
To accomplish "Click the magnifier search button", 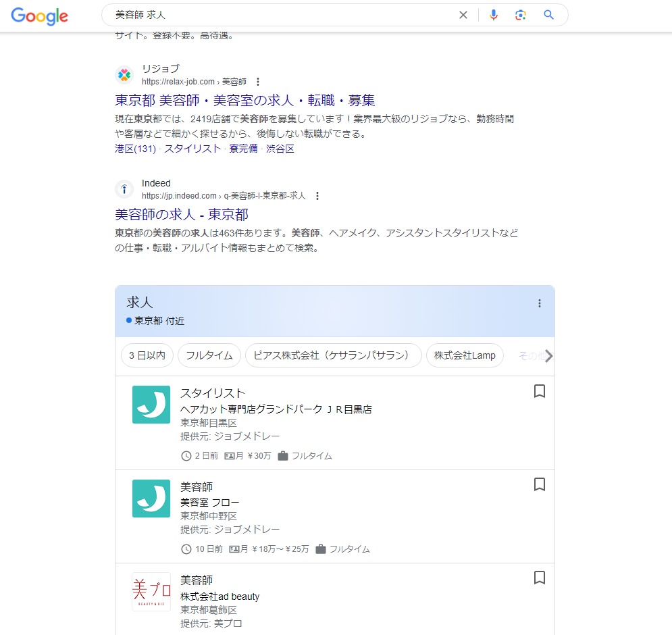I will point(548,15).
